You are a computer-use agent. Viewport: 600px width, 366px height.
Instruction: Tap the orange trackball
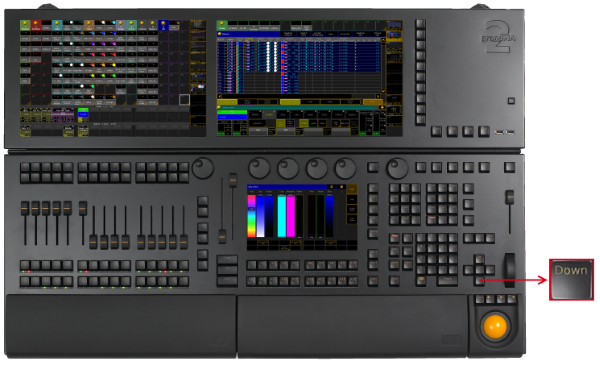495,327
